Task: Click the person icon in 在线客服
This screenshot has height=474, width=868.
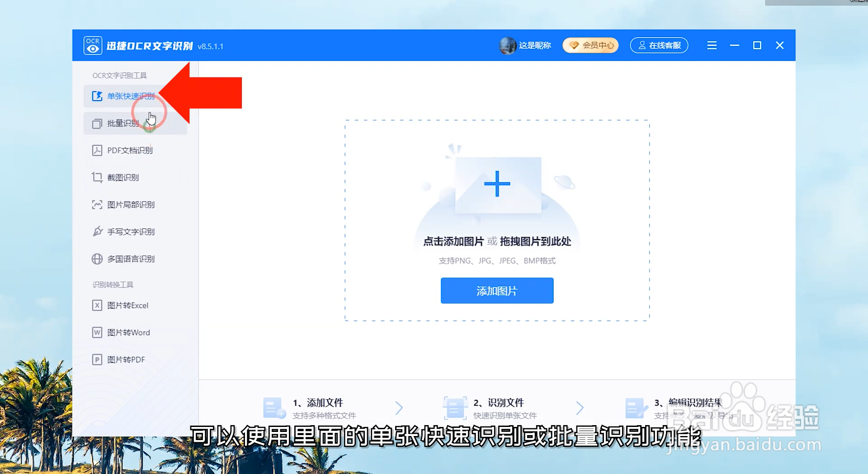Action: (x=642, y=45)
